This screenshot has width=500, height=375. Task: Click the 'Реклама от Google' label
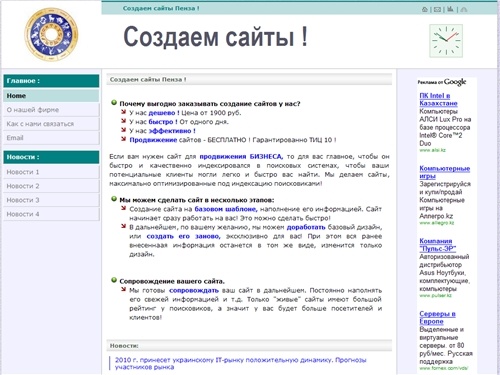tap(442, 82)
